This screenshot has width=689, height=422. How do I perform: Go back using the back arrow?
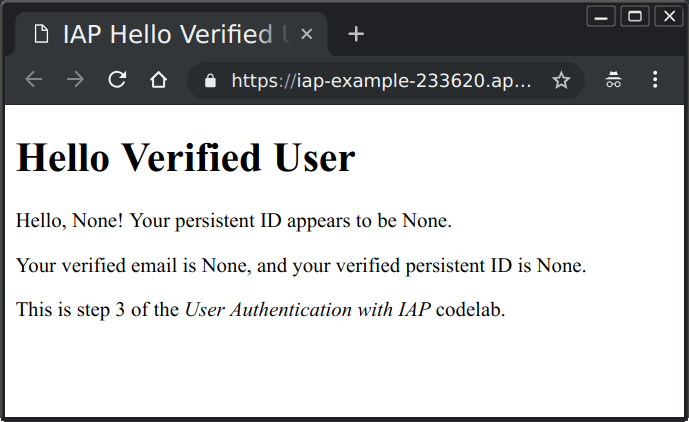point(34,80)
